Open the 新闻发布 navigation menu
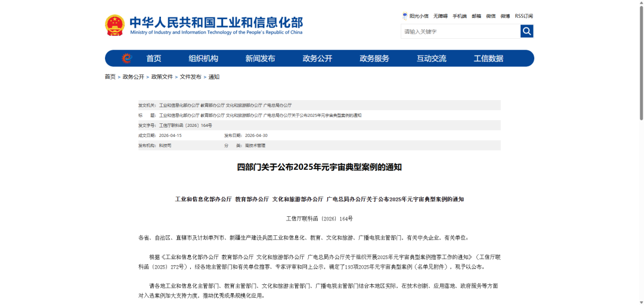 (261, 58)
